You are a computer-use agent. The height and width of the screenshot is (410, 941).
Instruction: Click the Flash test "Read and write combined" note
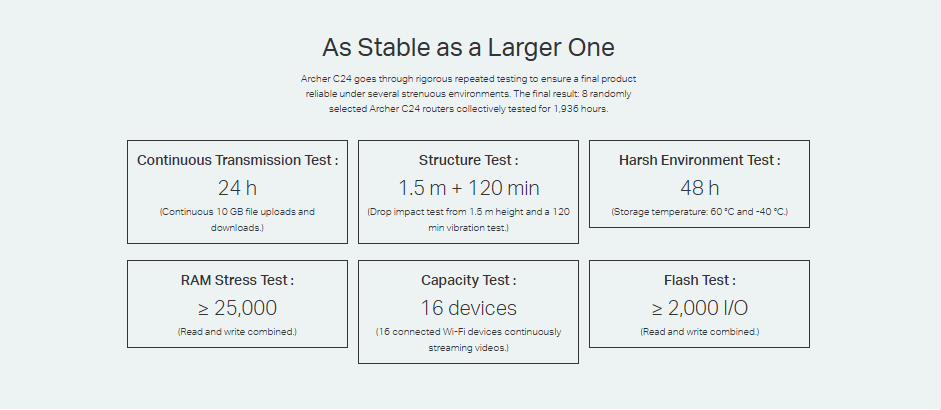click(x=699, y=331)
